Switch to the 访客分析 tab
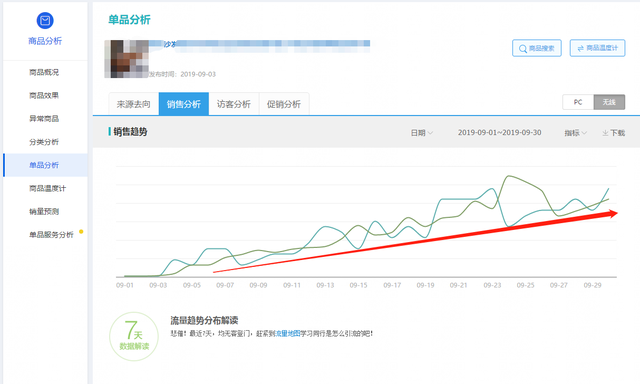This screenshot has height=384, width=640. pos(234,104)
